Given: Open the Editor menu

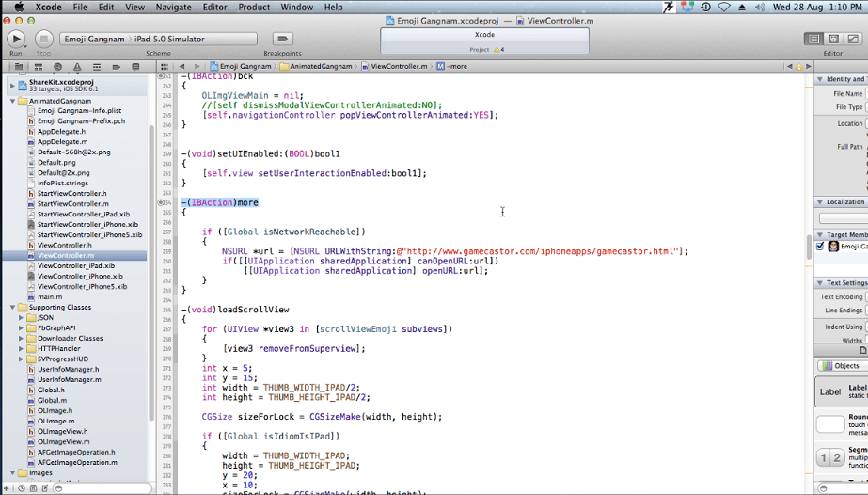Looking at the screenshot, I should [214, 8].
